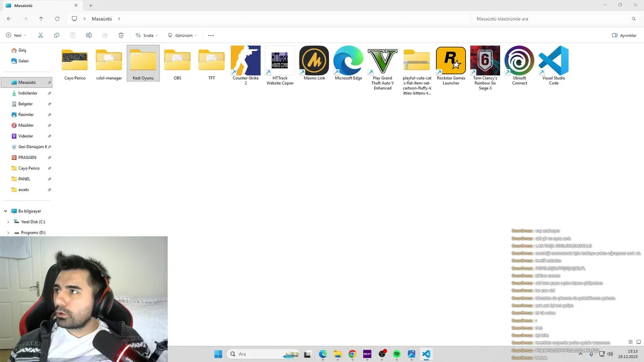Toggle the Ayrıntılar details pane
644x362 pixels.
tap(624, 35)
